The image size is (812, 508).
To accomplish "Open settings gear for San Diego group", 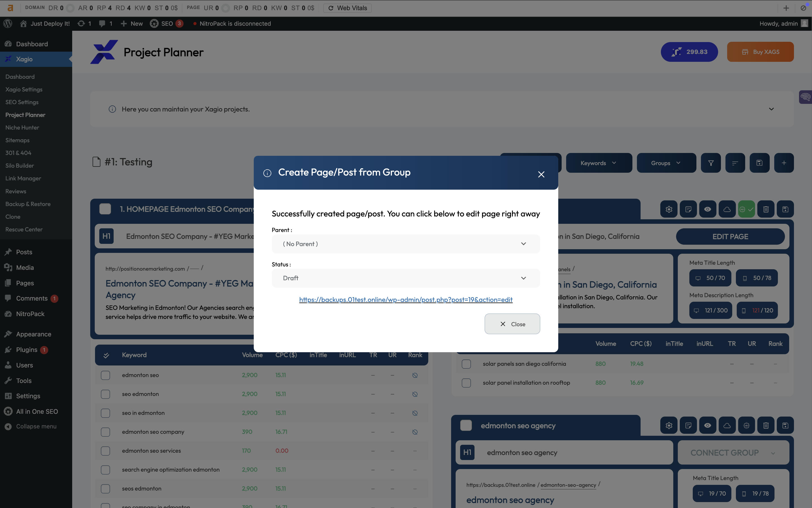I will click(669, 209).
